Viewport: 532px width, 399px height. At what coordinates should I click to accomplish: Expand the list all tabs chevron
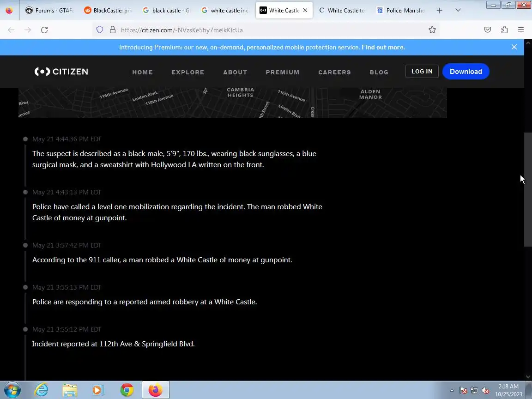pyautogui.click(x=458, y=10)
